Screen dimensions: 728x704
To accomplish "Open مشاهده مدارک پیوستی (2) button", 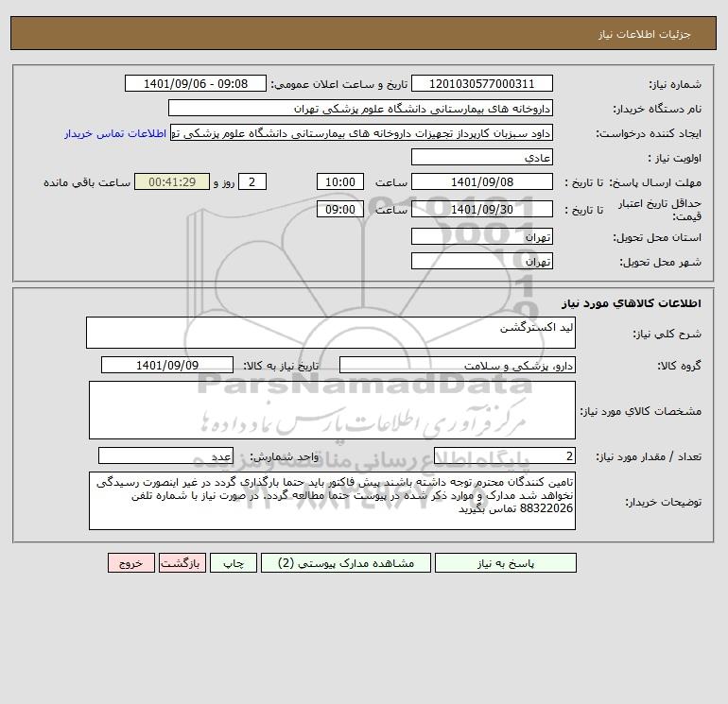I will click(346, 563).
